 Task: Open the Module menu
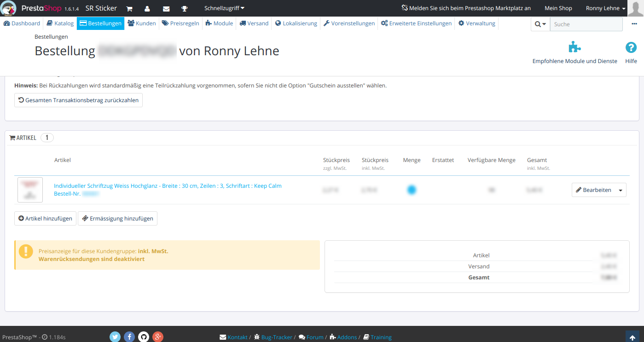pyautogui.click(x=220, y=23)
